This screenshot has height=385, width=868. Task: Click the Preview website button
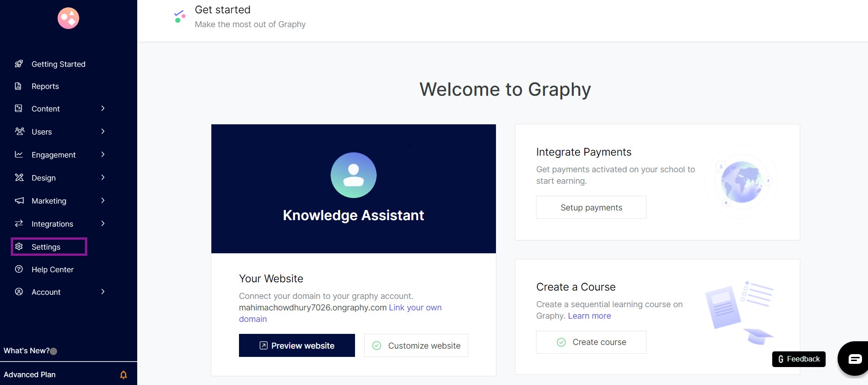click(x=297, y=345)
